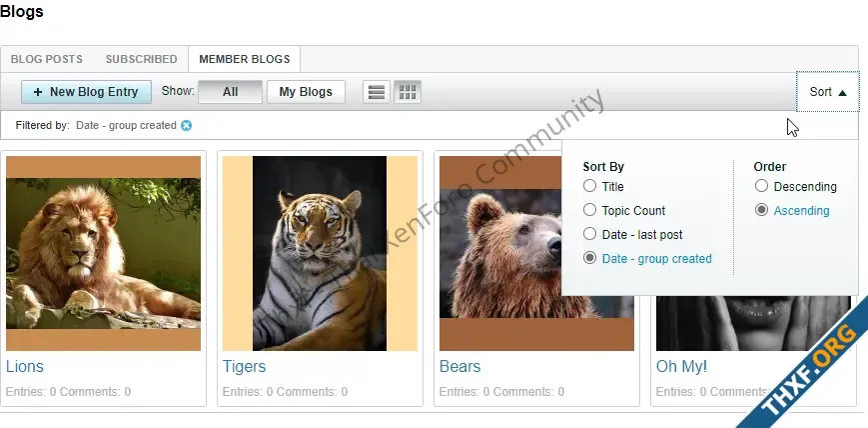Switch to list view layout icon
This screenshot has height=428, width=868.
377,92
